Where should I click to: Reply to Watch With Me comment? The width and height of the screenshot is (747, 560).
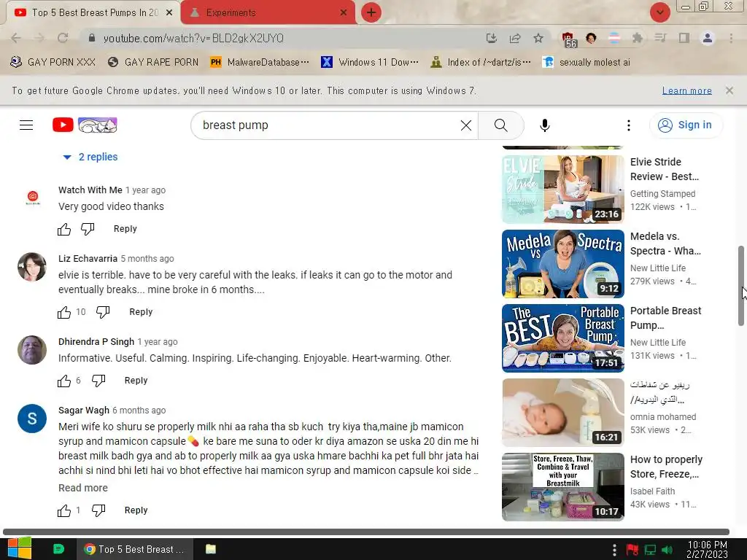coord(125,229)
